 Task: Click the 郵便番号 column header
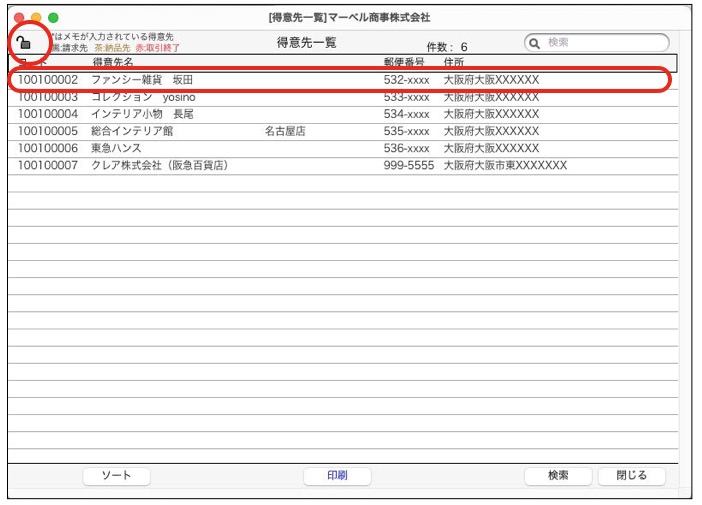(x=405, y=63)
